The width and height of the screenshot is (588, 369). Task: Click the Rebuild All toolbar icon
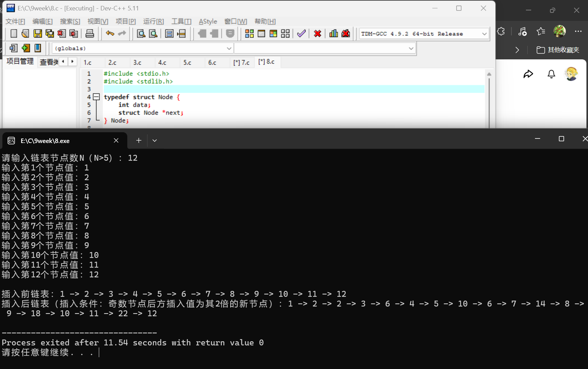coord(285,33)
